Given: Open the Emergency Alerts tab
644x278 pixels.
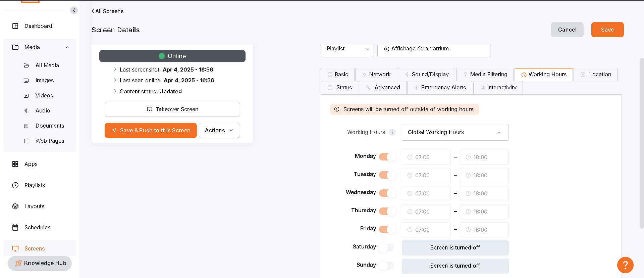Looking at the screenshot, I should pos(440,88).
